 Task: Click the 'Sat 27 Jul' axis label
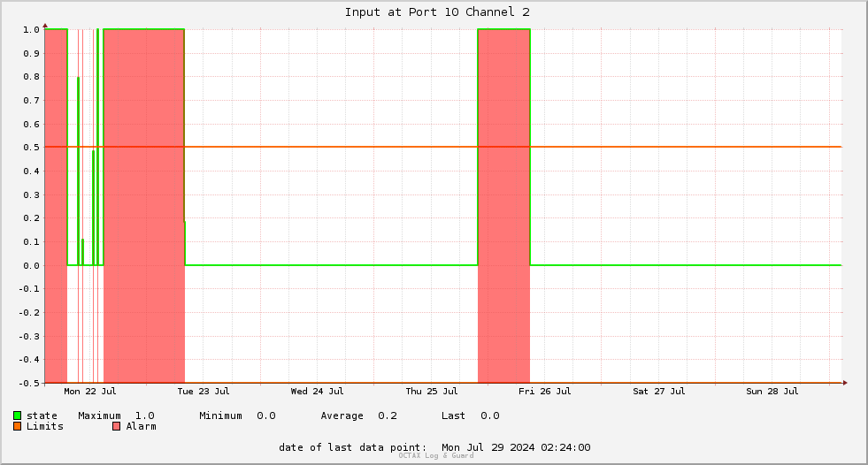659,391
